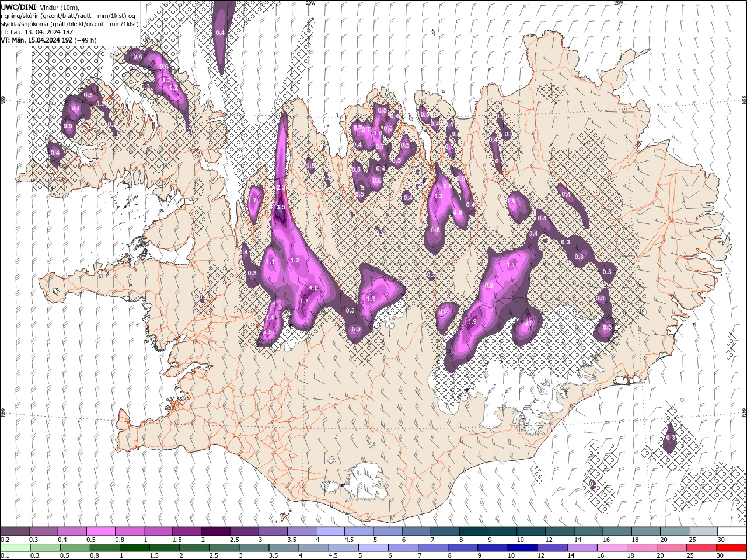
Task: Pick lower legend swatch between 6 and 7
Action: click(x=404, y=548)
